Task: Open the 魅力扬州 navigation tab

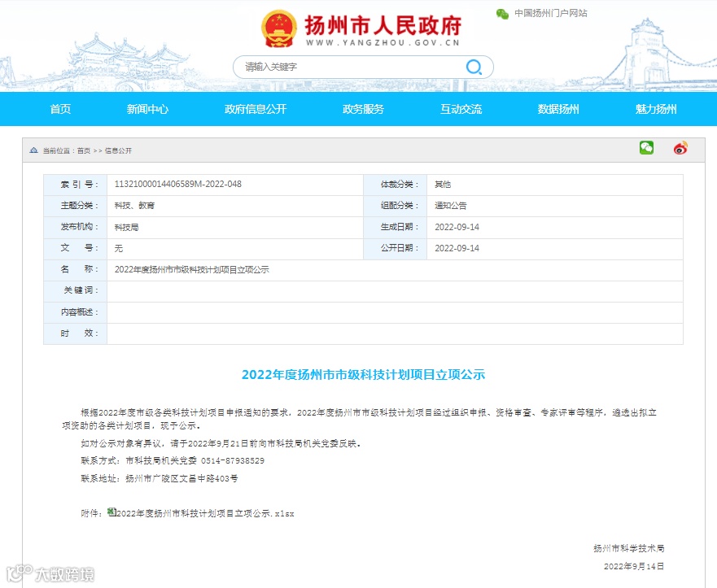Action: click(656, 109)
